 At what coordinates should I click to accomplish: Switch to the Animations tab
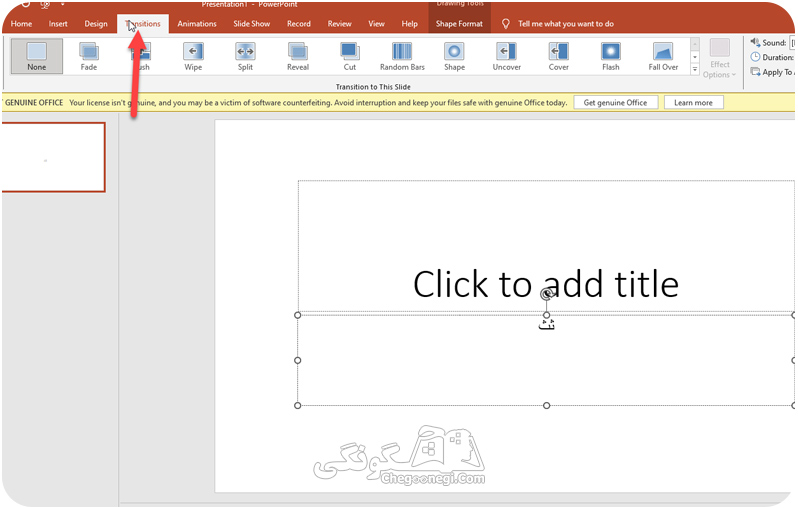(x=197, y=23)
